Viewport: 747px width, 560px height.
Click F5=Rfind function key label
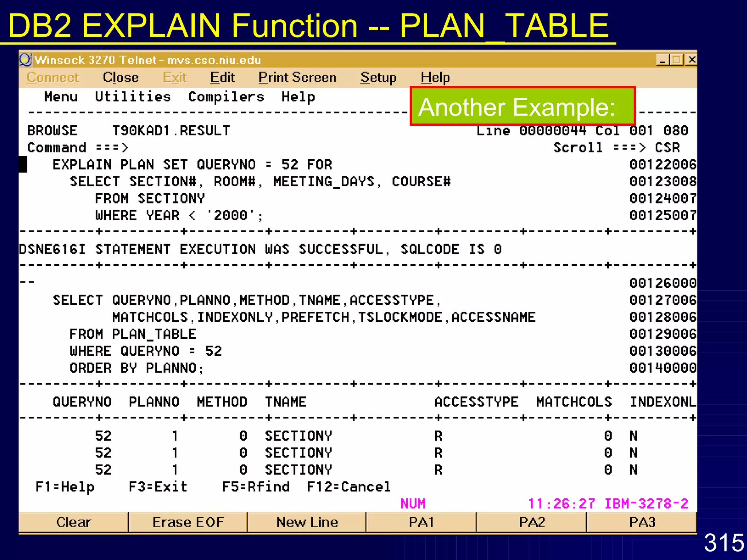(256, 487)
